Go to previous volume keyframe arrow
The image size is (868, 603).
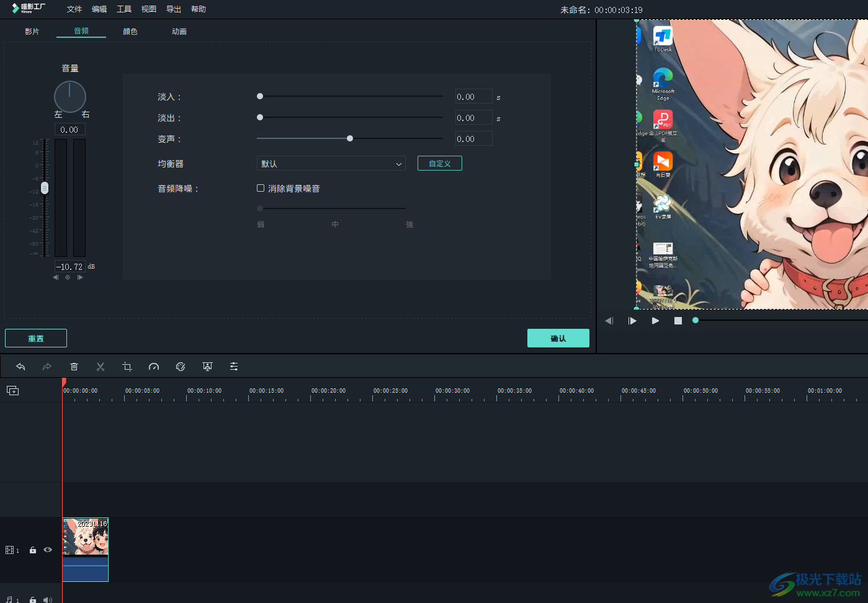tap(56, 277)
